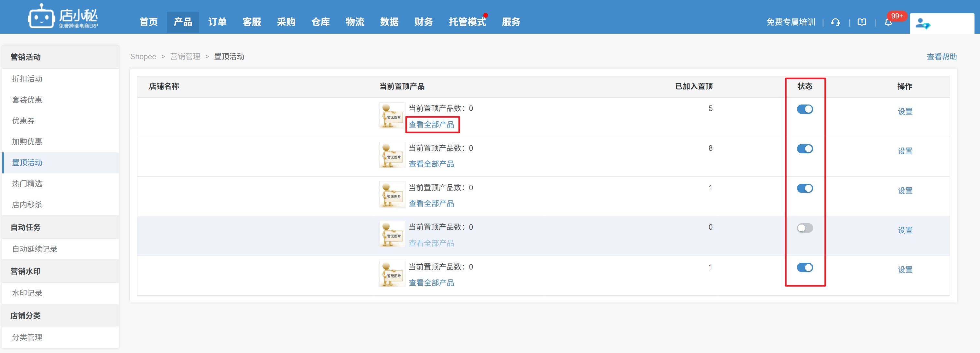Viewport: 980px width, 353px height.
Task: Open 仓库 in the top navigation
Action: tap(320, 22)
